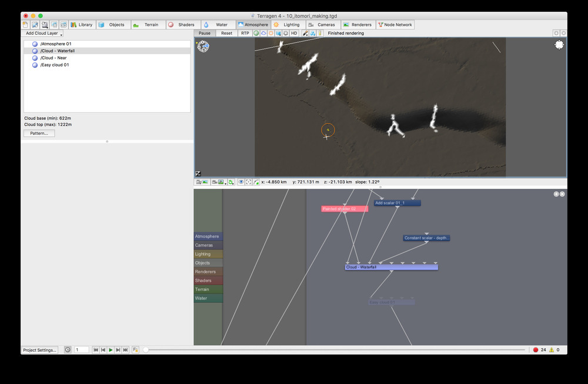Toggle HD preview mode
The width and height of the screenshot is (588, 384).
pyautogui.click(x=295, y=34)
